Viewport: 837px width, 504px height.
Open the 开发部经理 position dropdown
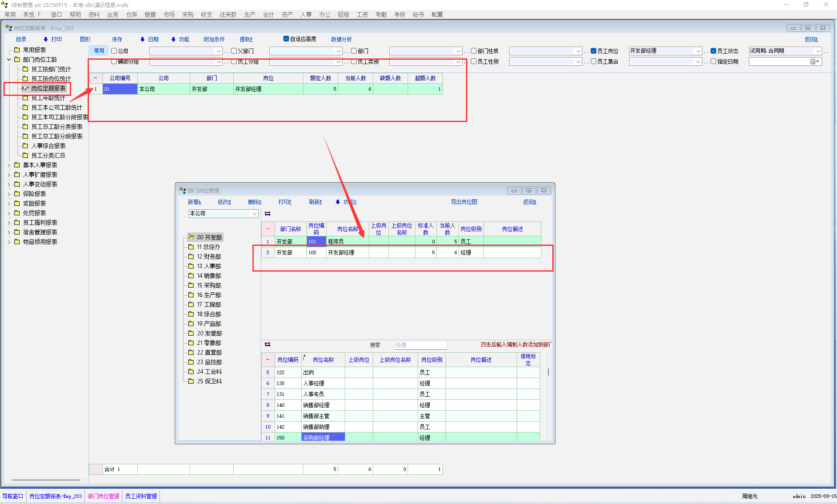tap(698, 51)
